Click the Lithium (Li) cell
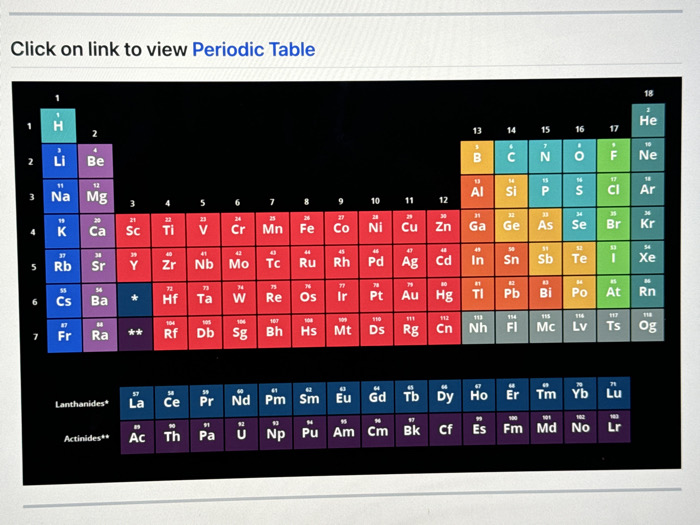Image resolution: width=700 pixels, height=525 pixels. [60, 161]
